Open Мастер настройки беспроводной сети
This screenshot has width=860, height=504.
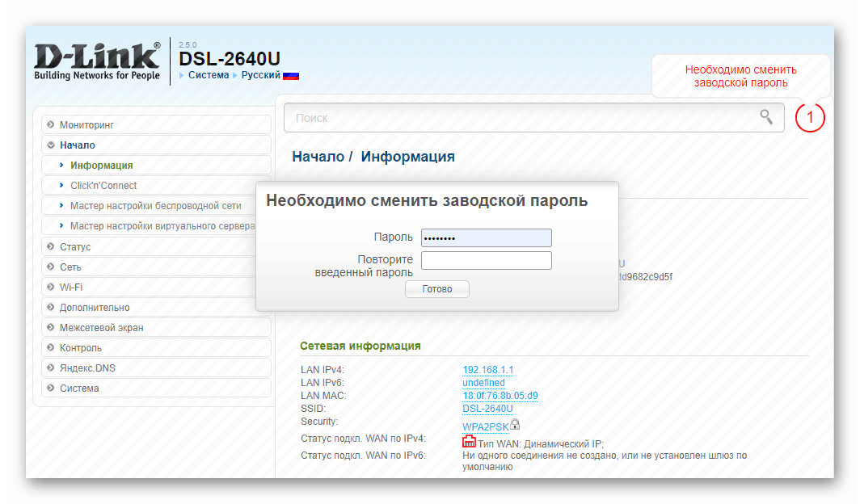click(156, 206)
